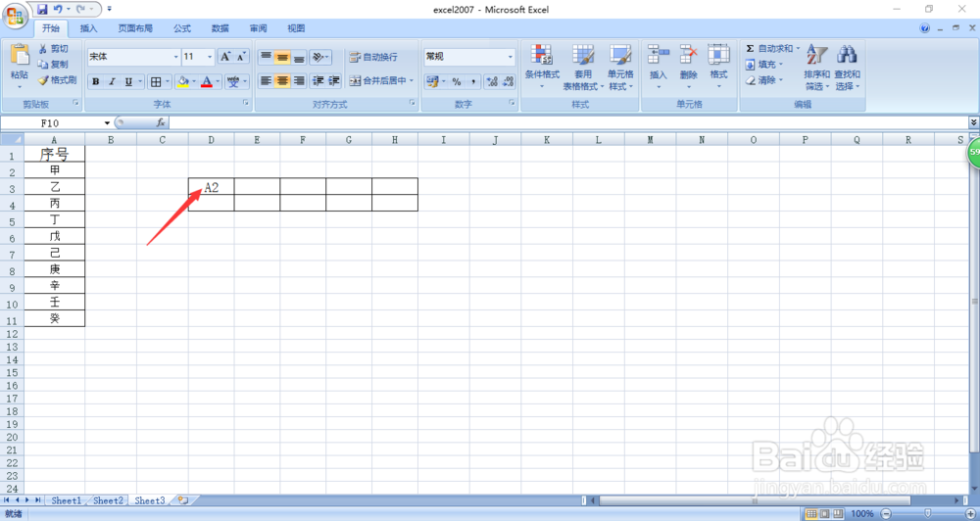
Task: Toggle underline formatting
Action: pyautogui.click(x=128, y=81)
